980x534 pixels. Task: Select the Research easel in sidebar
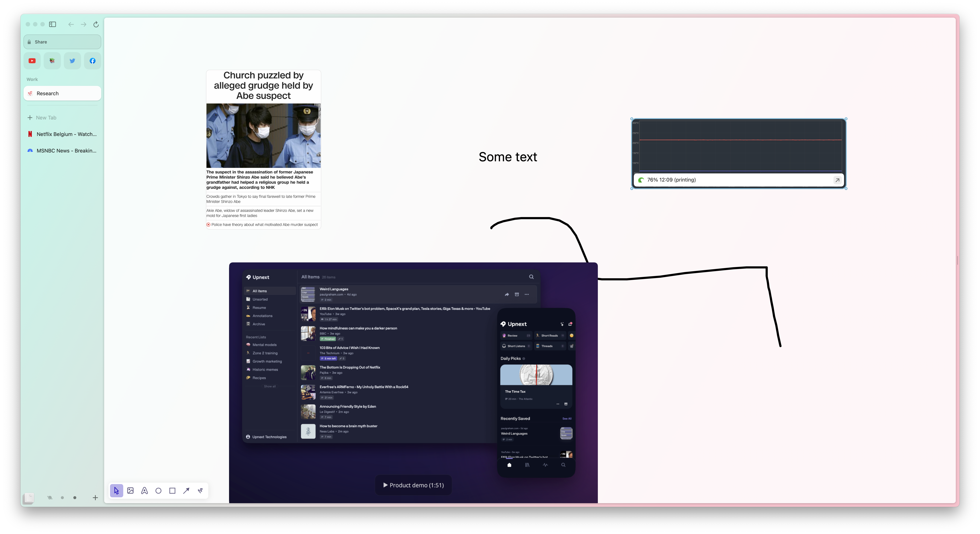click(x=62, y=93)
